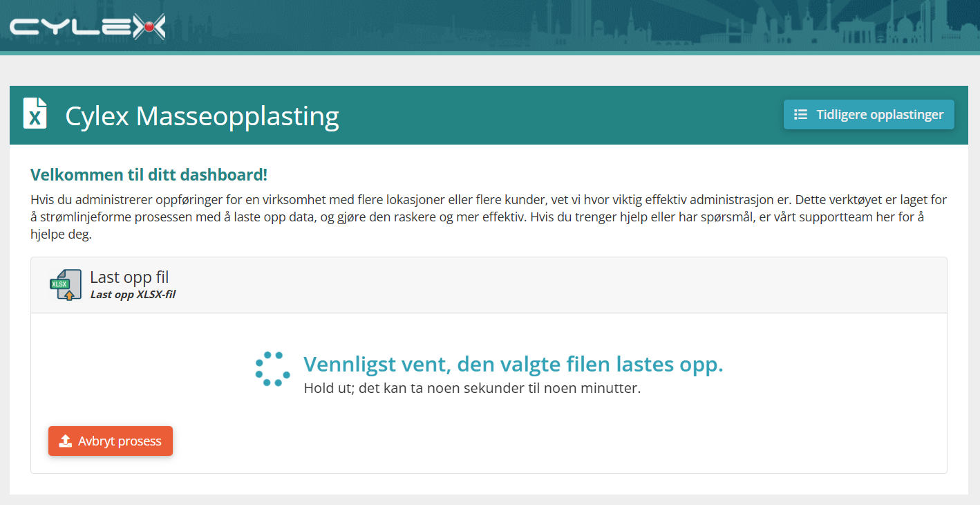Click the spinning loading indicator

click(272, 369)
